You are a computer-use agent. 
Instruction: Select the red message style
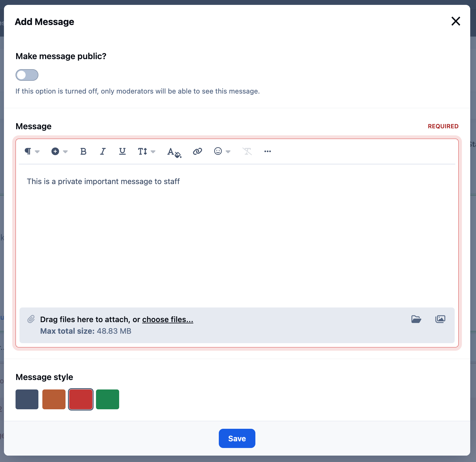[x=81, y=399]
